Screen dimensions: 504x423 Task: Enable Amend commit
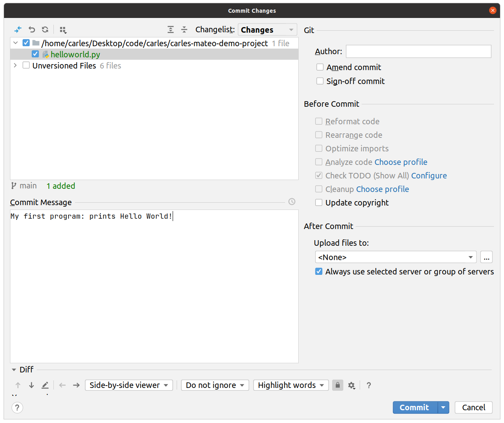point(320,67)
